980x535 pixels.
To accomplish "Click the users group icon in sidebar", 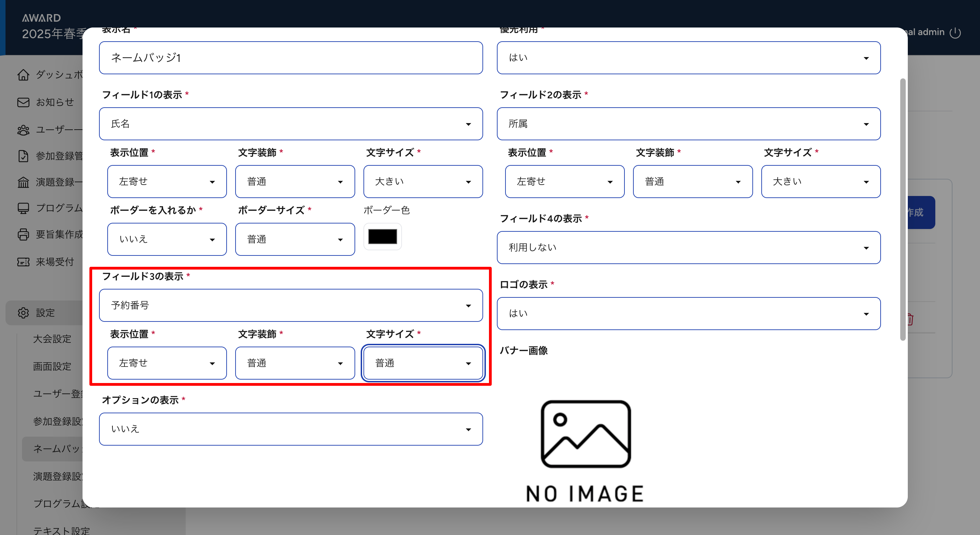I will point(23,130).
